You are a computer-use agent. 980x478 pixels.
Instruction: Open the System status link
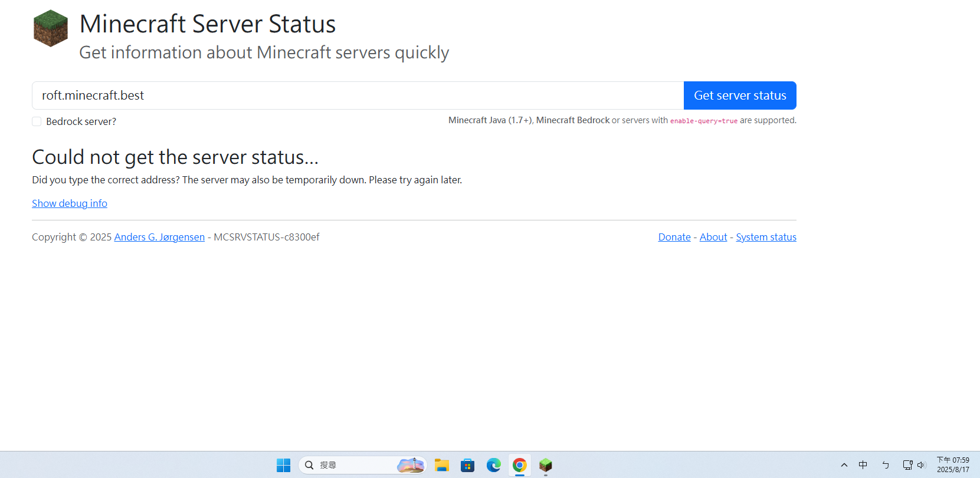pyautogui.click(x=766, y=237)
